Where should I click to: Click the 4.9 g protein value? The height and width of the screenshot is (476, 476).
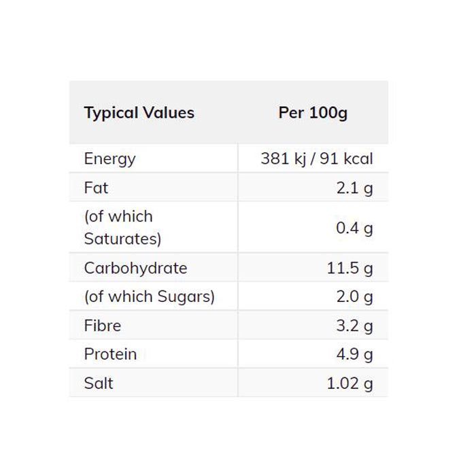(354, 354)
